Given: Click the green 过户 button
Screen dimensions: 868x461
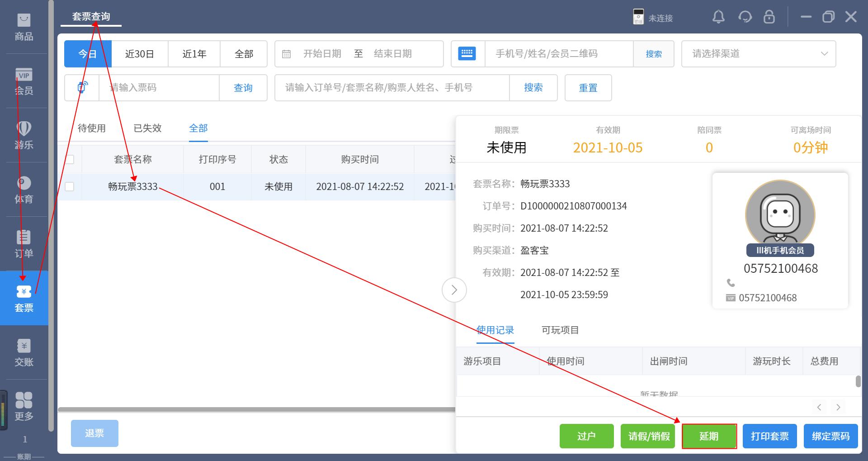Looking at the screenshot, I should pyautogui.click(x=586, y=436).
